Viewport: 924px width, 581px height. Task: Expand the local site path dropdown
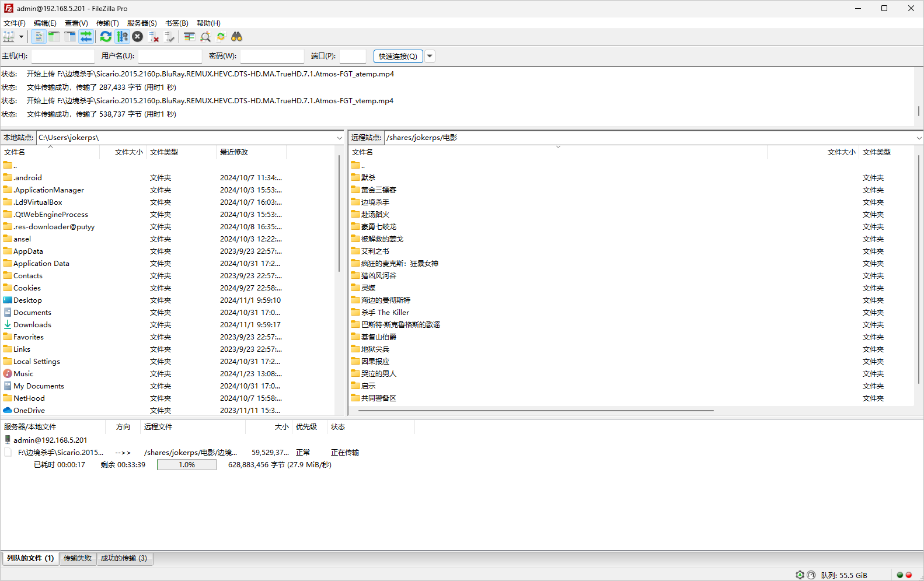339,138
